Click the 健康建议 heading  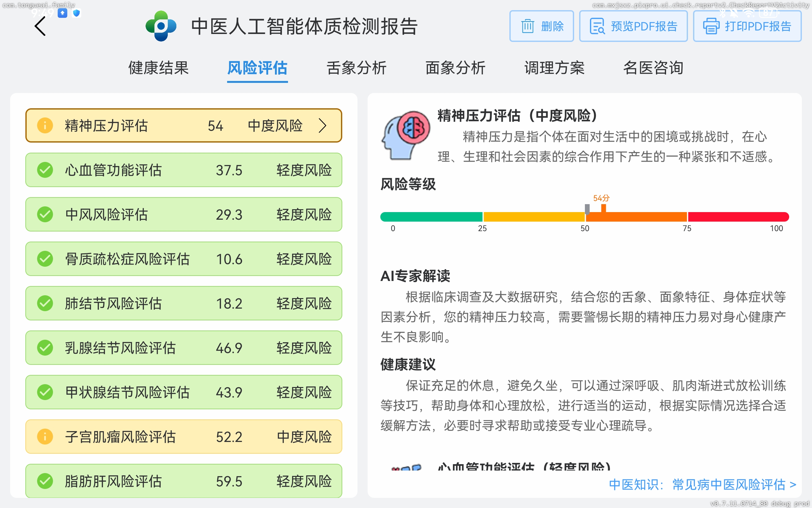(x=408, y=364)
